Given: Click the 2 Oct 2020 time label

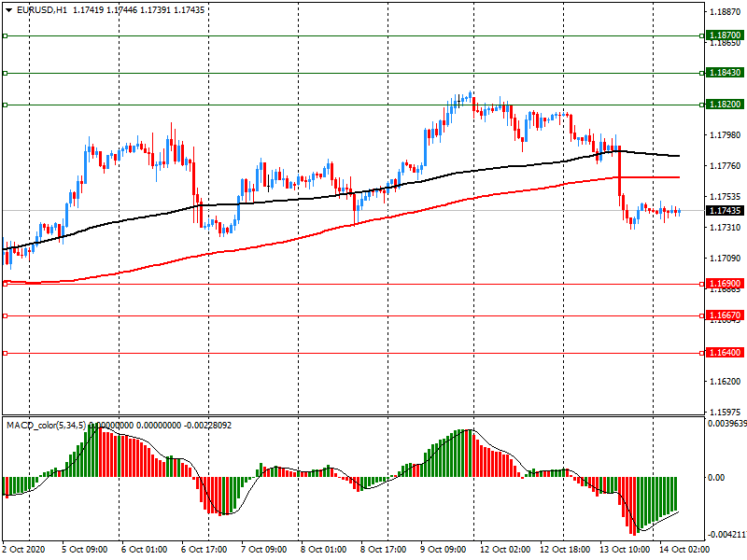Looking at the screenshot, I should (24, 550).
